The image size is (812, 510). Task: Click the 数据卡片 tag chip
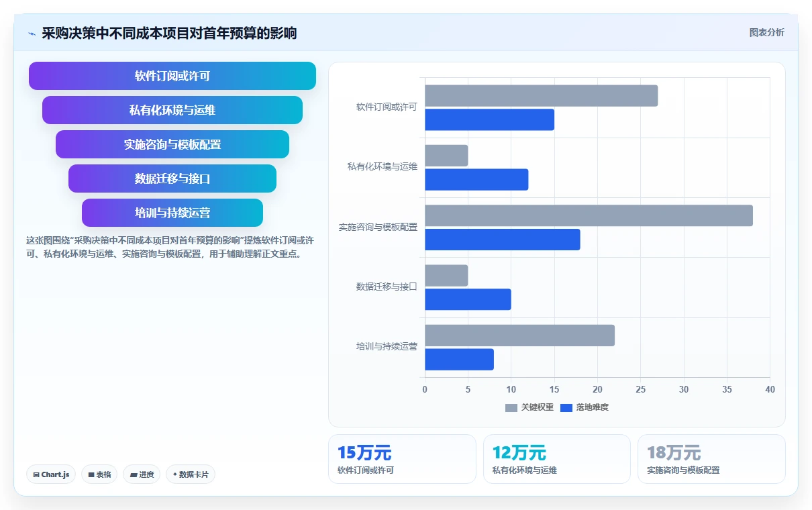pyautogui.click(x=191, y=474)
